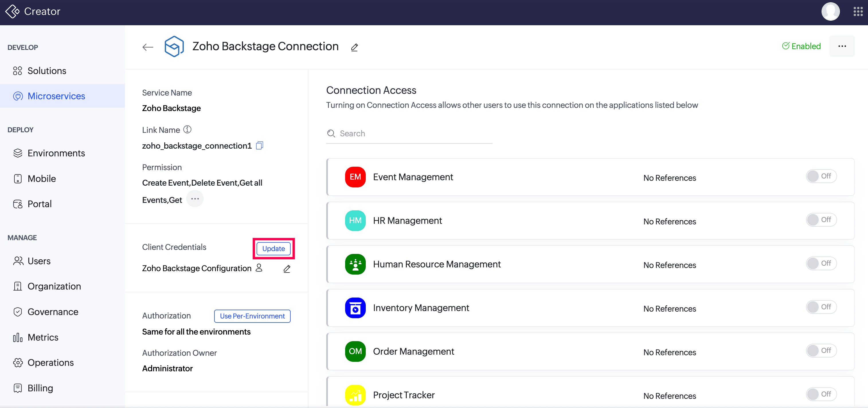This screenshot has width=868, height=408.
Task: Open Microservices in sidebar
Action: [x=56, y=96]
